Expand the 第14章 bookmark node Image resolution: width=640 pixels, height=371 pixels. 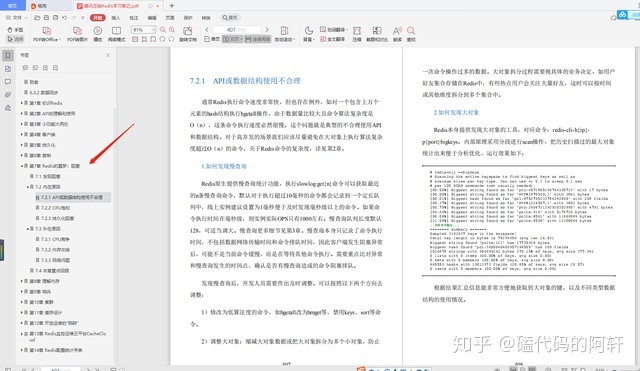tap(22, 350)
